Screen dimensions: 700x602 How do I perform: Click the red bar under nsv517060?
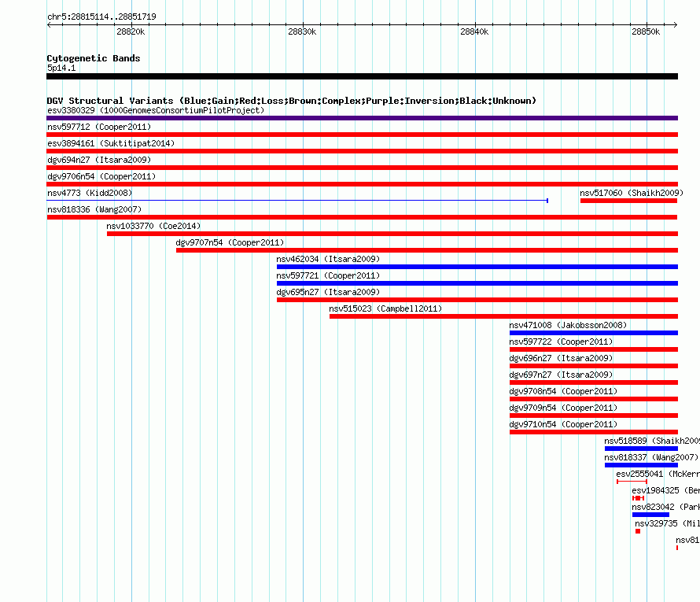click(628, 201)
